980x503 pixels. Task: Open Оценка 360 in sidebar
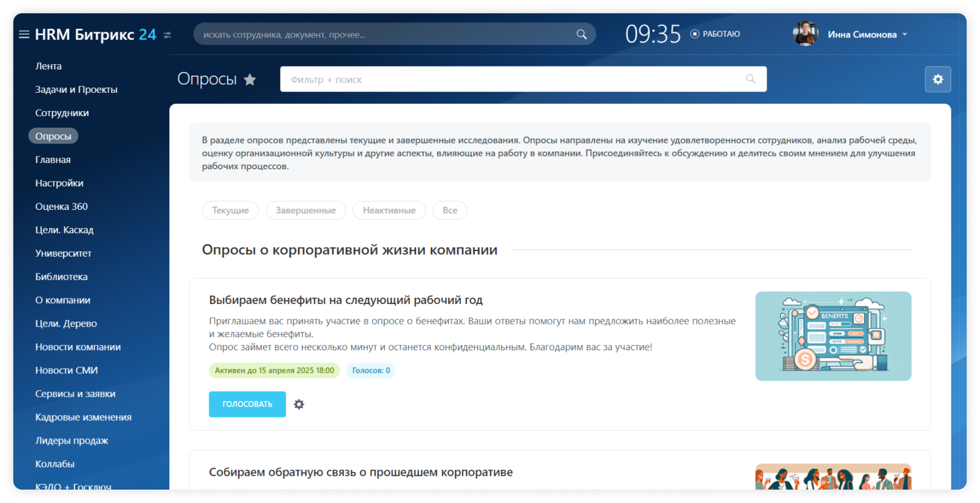[x=61, y=207]
